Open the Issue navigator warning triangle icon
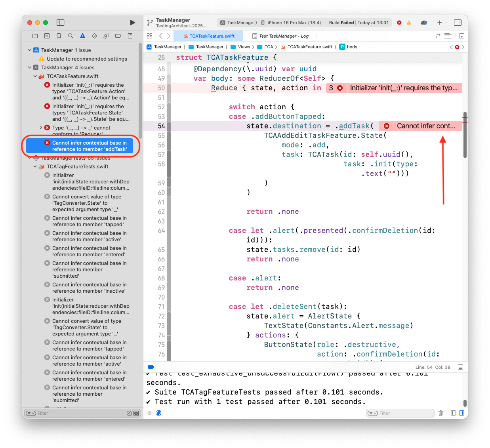 click(x=82, y=36)
